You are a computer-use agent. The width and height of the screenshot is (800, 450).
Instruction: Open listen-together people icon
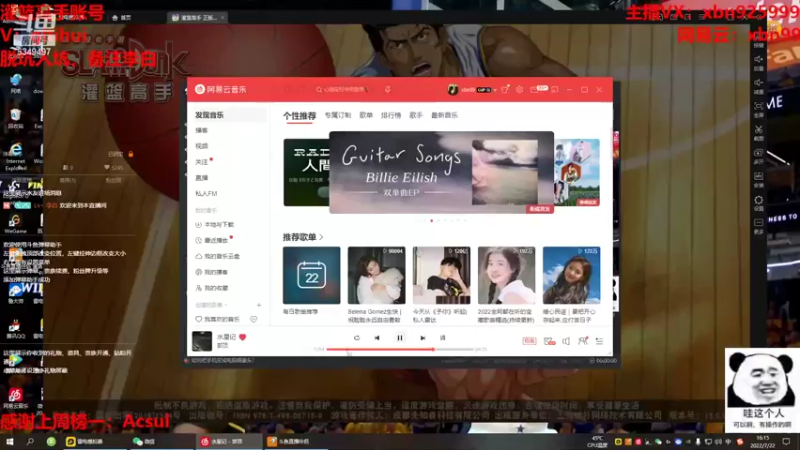pyautogui.click(x=583, y=341)
